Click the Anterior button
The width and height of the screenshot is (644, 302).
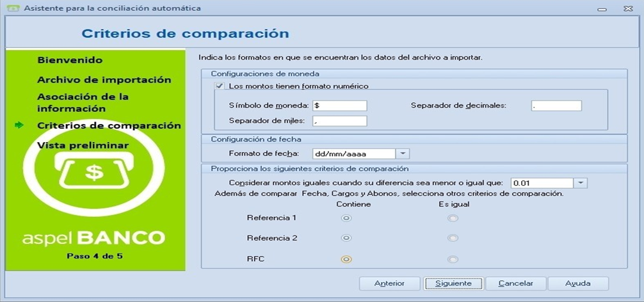pos(389,283)
